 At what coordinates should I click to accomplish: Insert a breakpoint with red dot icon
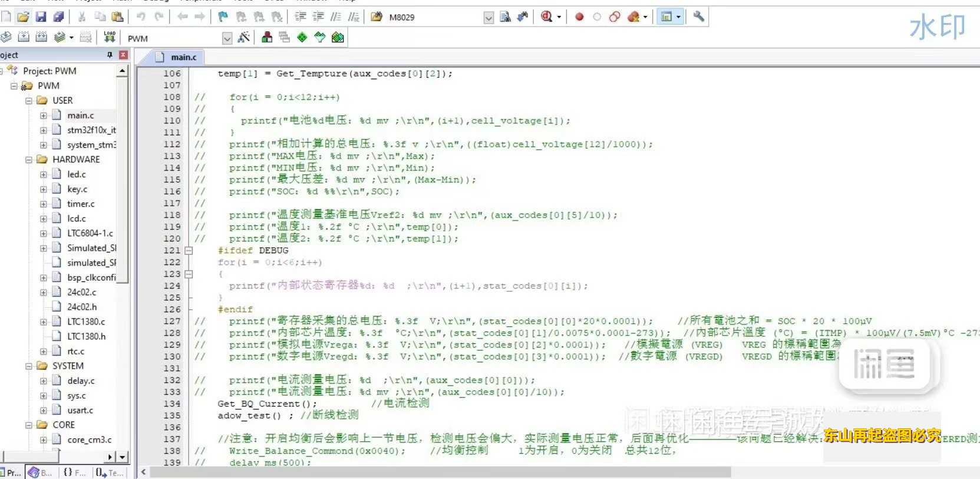pyautogui.click(x=579, y=17)
